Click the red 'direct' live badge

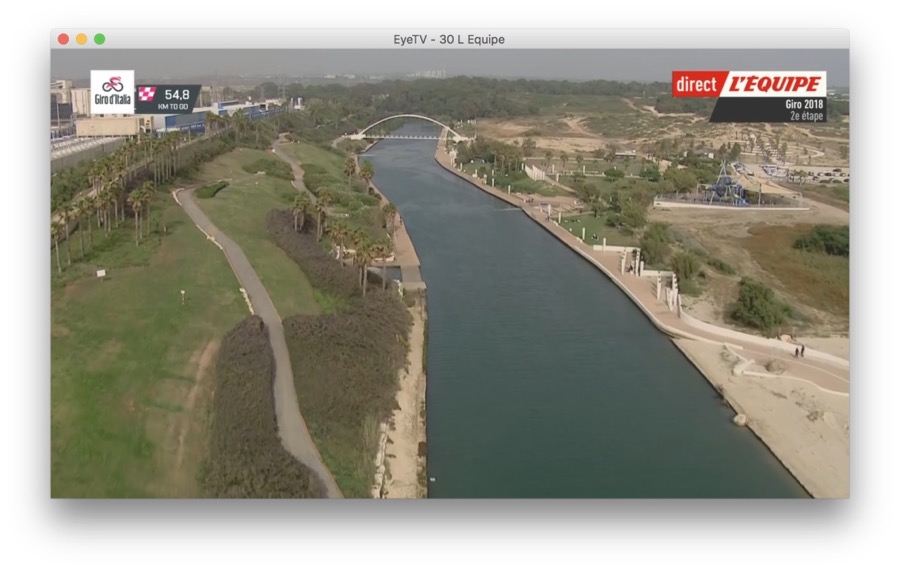click(695, 84)
